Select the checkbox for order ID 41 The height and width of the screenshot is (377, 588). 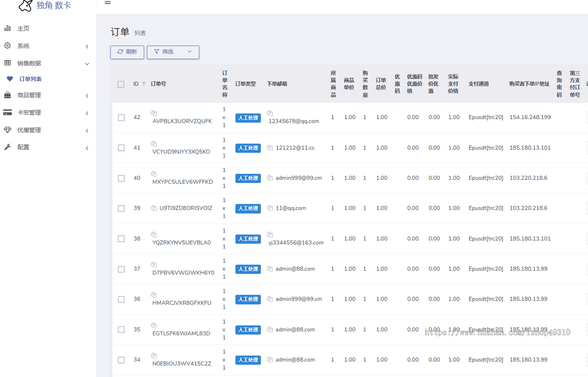(121, 148)
